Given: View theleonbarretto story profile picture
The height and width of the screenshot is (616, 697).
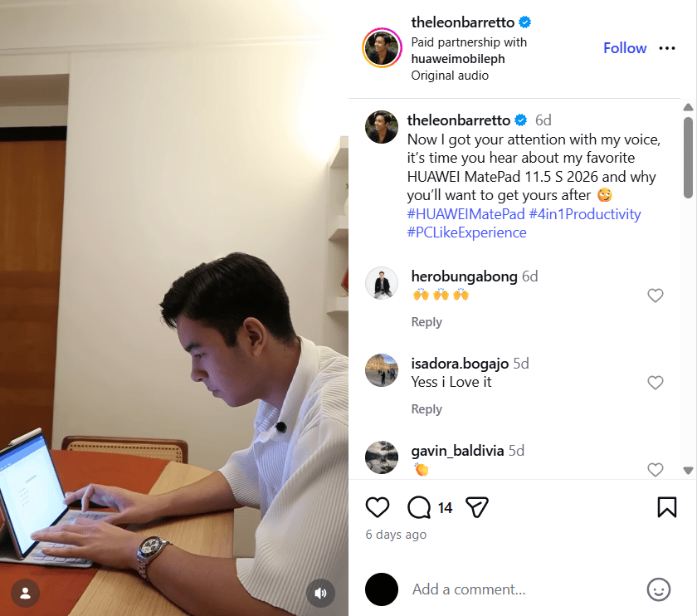Looking at the screenshot, I should (x=382, y=47).
